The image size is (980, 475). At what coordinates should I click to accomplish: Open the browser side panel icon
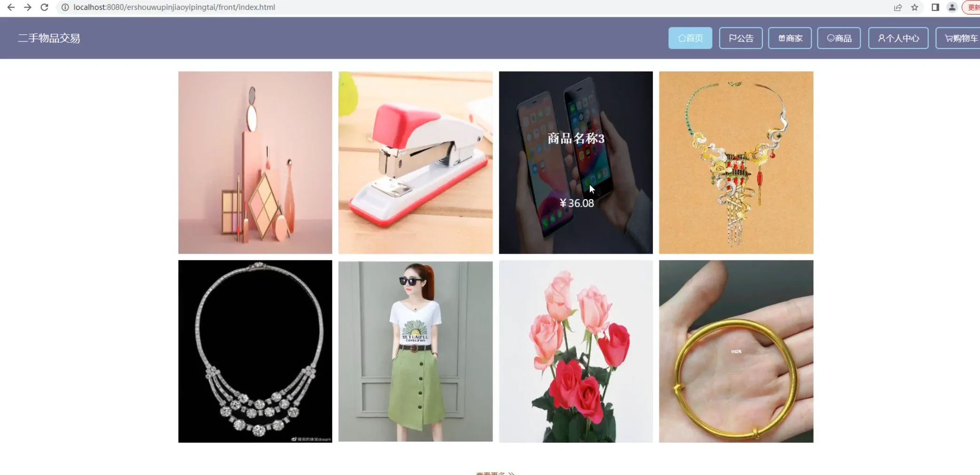click(935, 7)
